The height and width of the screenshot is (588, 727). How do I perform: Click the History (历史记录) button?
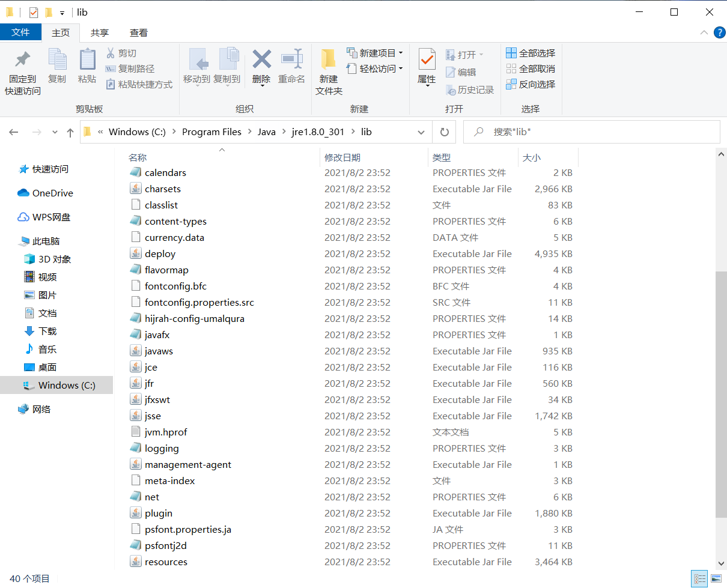[x=470, y=89]
